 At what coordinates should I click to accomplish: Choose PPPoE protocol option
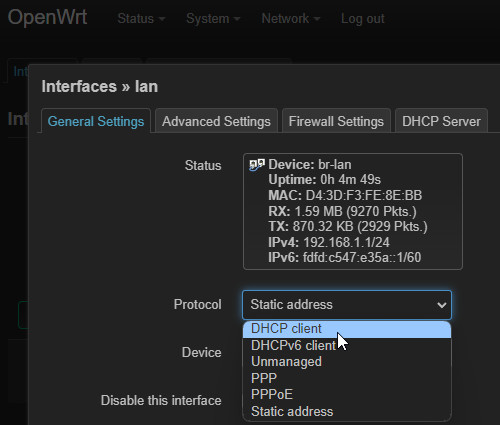[x=347, y=395]
